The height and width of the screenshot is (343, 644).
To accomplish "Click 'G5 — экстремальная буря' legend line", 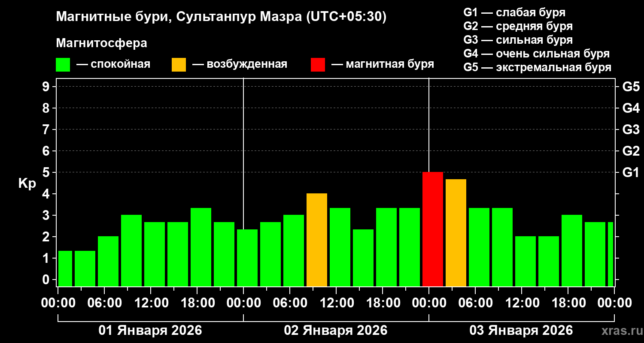I will coord(537,67).
